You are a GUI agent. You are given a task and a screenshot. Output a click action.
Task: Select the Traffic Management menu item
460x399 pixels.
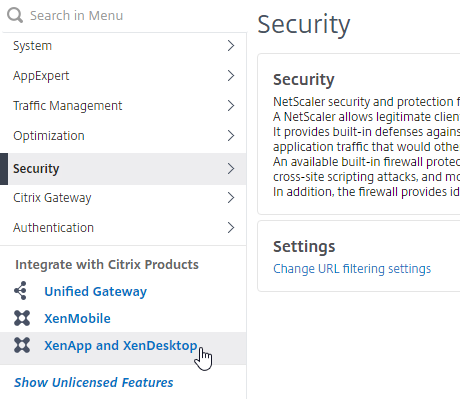click(x=123, y=106)
